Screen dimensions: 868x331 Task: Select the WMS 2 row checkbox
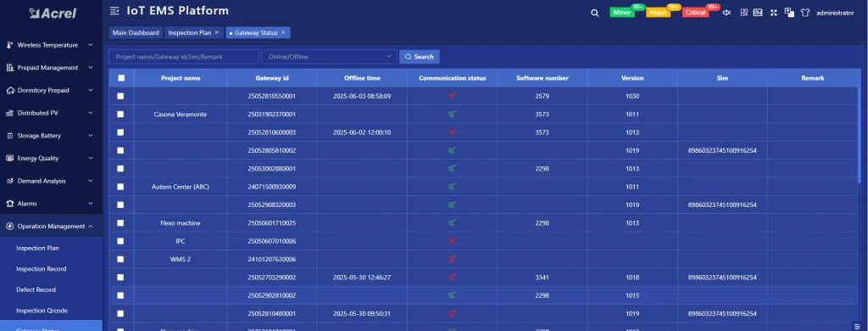(120, 259)
